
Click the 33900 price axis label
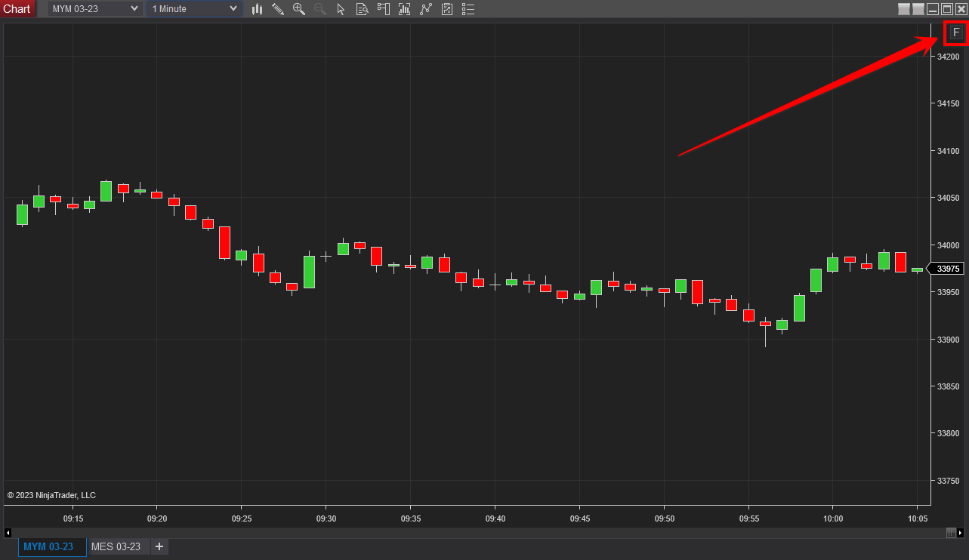click(947, 340)
